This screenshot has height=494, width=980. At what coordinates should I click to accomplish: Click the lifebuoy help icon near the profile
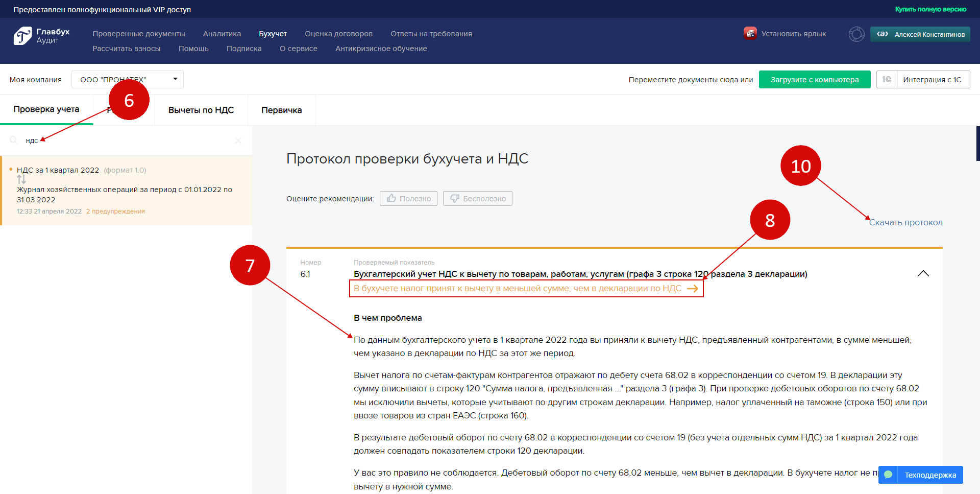tap(855, 34)
